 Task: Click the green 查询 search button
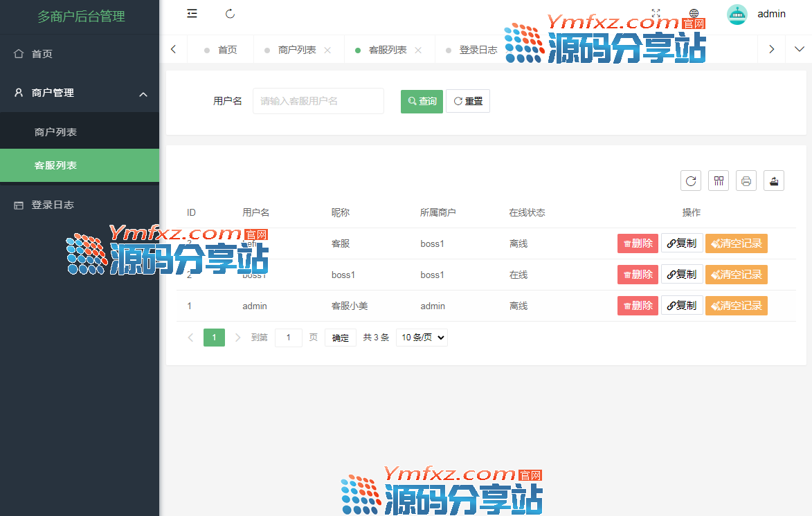[422, 101]
